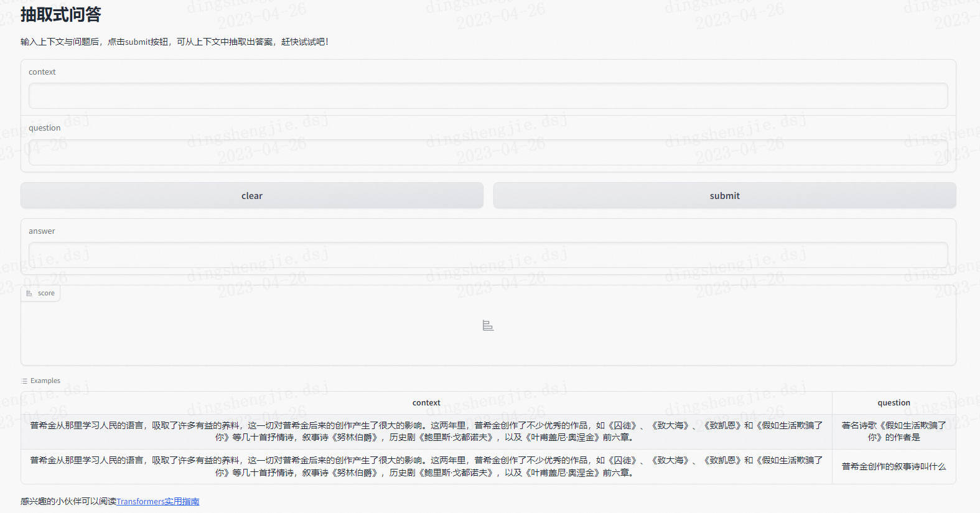Click the Examples list icon
This screenshot has width=980, height=513.
pos(25,381)
